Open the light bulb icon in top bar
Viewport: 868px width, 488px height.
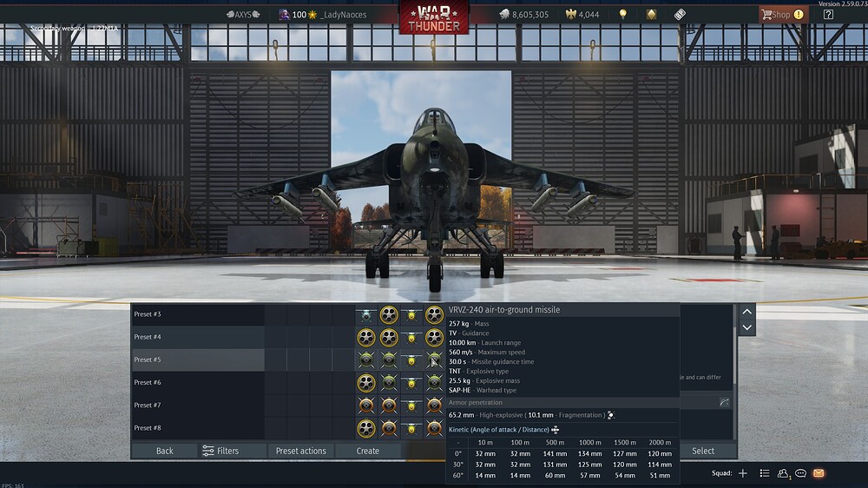coord(622,15)
